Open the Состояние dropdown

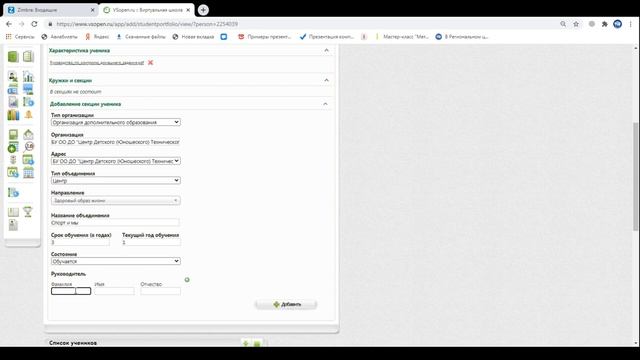(116, 261)
